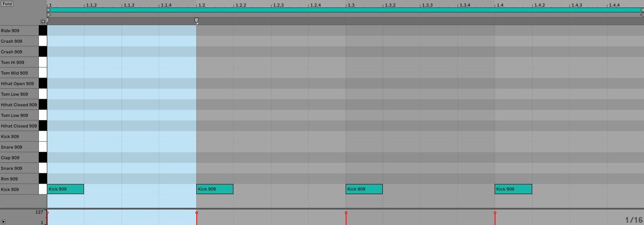The width and height of the screenshot is (644, 225).
Task: Click the velocity marker at beat 1.3
Action: (x=346, y=213)
